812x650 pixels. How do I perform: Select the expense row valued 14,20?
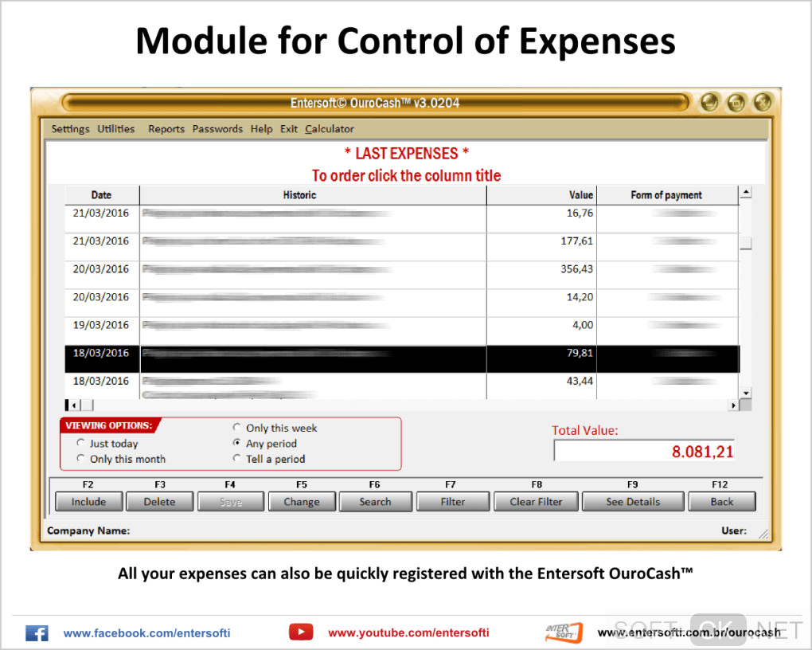(402, 303)
